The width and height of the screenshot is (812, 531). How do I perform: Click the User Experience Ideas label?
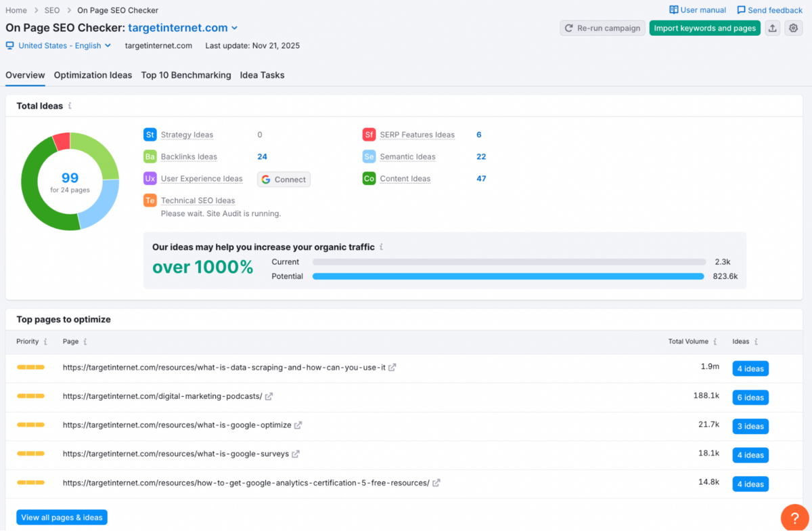(202, 179)
